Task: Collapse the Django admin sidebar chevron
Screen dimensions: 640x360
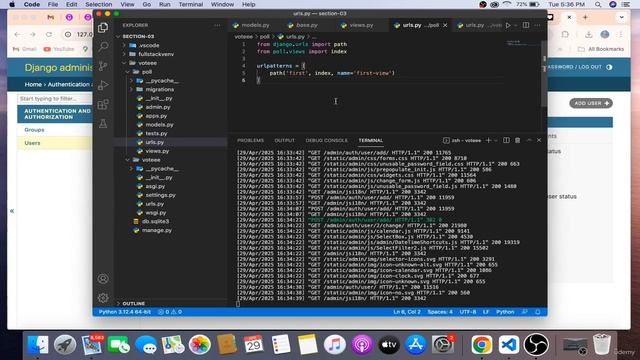Action: coord(12,211)
